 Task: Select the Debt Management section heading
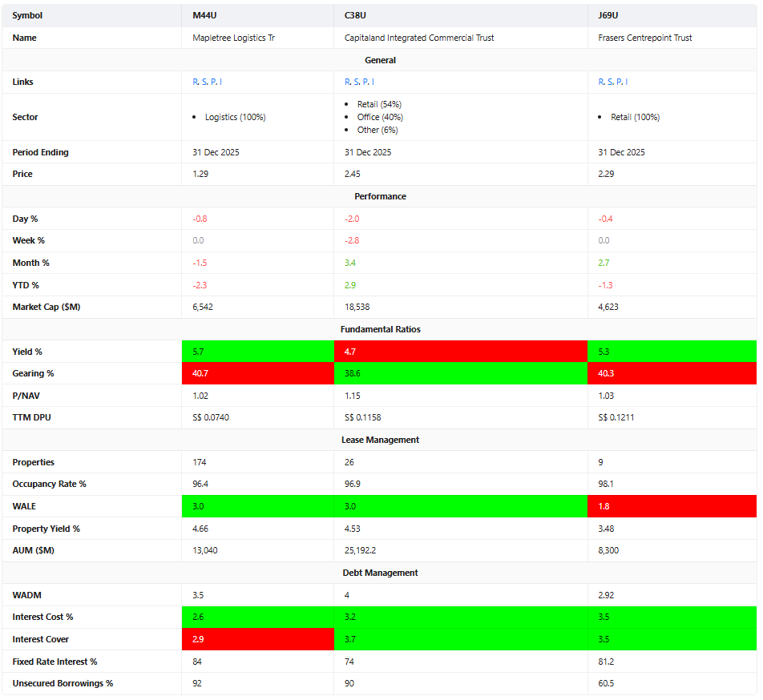(x=380, y=573)
